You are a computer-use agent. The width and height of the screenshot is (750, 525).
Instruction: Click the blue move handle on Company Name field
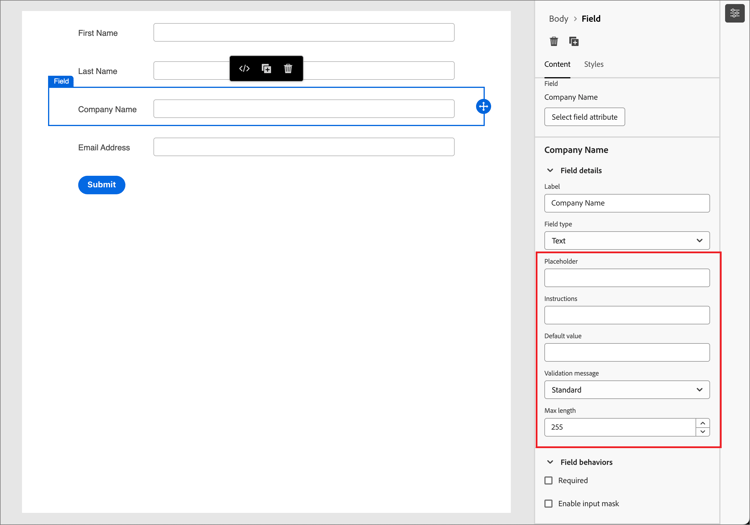coord(483,106)
